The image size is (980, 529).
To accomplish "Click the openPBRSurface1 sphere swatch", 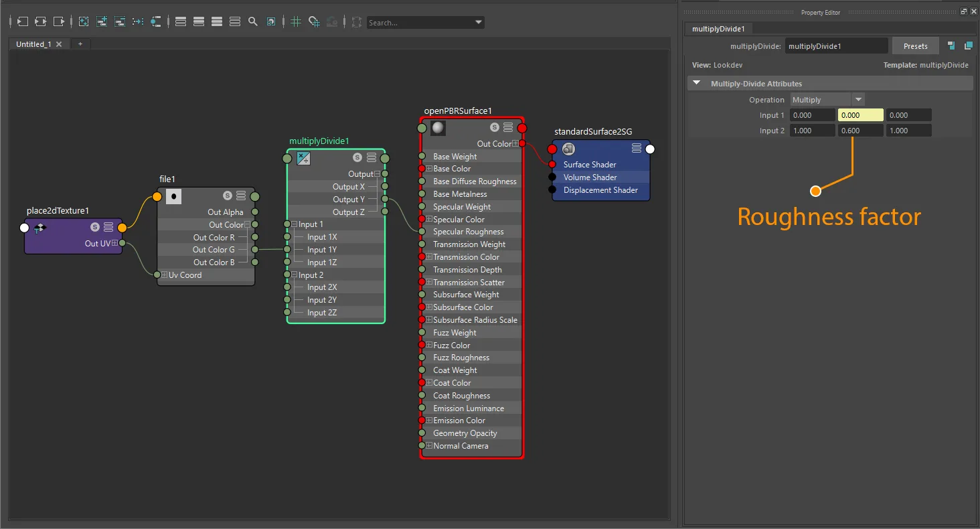I will [x=438, y=128].
